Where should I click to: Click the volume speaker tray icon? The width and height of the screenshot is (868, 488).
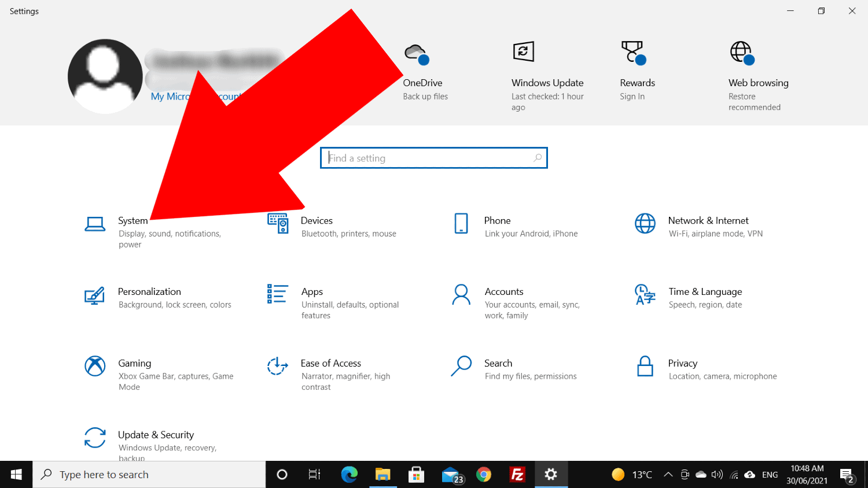[717, 475]
